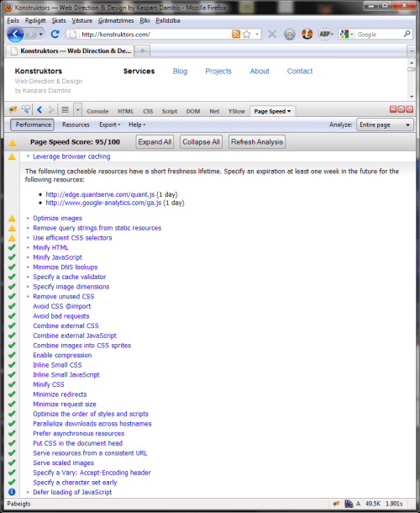Screen dimensions: 420x513
Task: Click the Adblock Plus ABP icon
Action: coord(325,34)
